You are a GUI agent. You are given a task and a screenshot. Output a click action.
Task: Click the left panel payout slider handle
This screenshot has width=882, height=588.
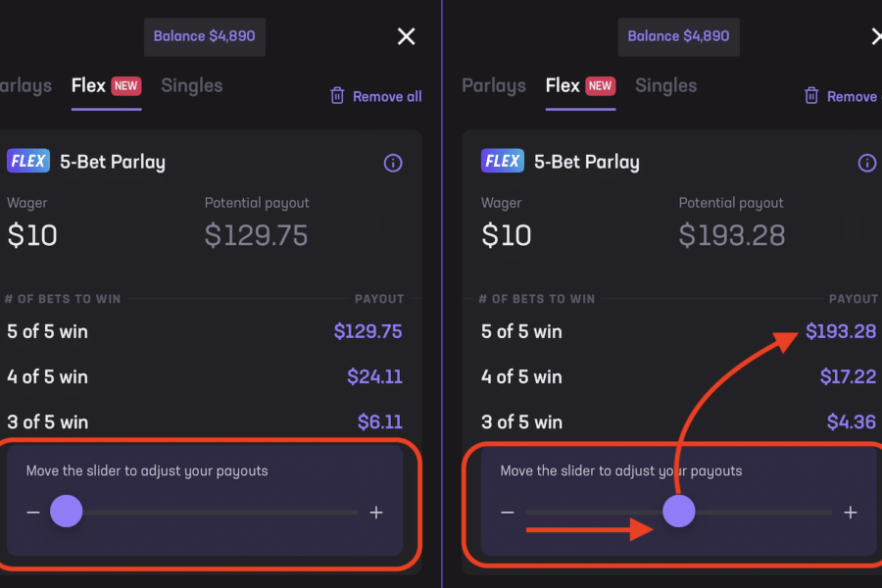67,512
